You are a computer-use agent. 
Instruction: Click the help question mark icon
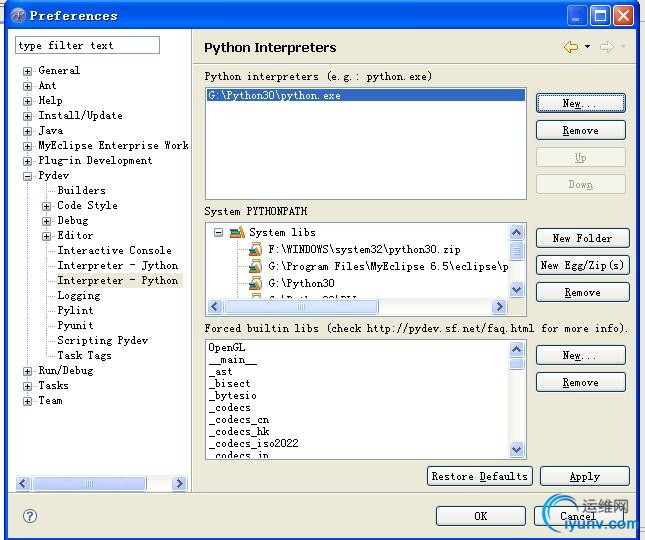pos(30,516)
